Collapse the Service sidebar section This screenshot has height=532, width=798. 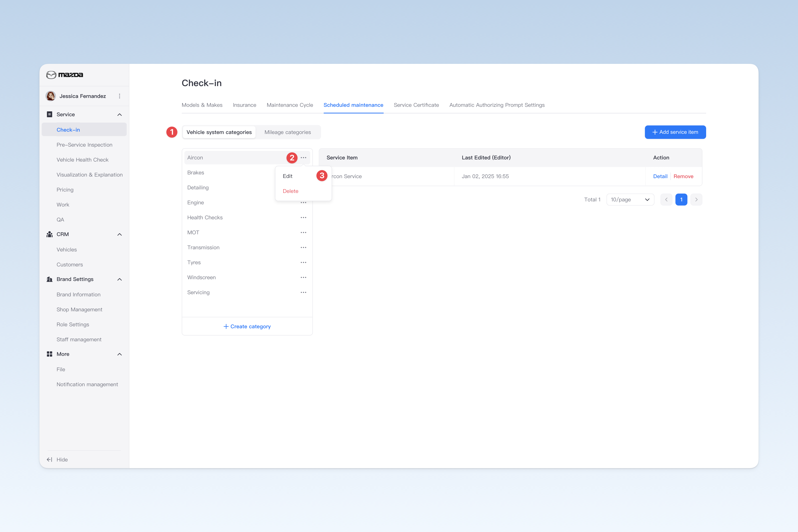coord(119,115)
